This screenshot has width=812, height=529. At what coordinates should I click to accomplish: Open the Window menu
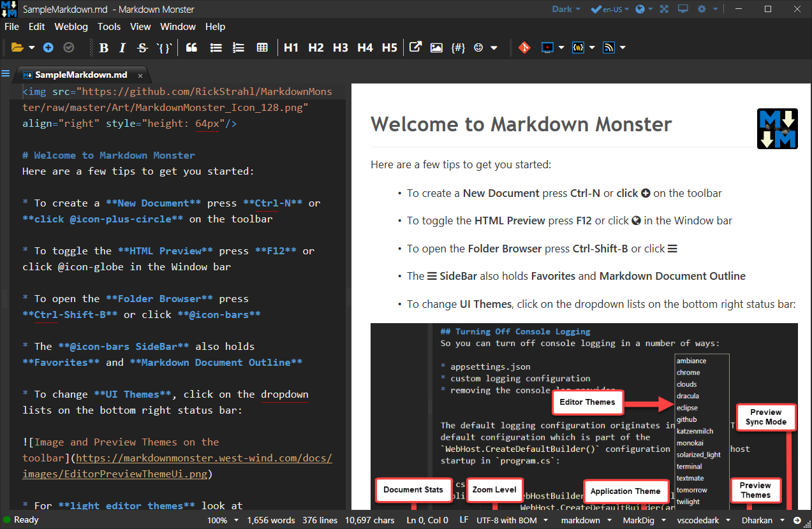(178, 27)
